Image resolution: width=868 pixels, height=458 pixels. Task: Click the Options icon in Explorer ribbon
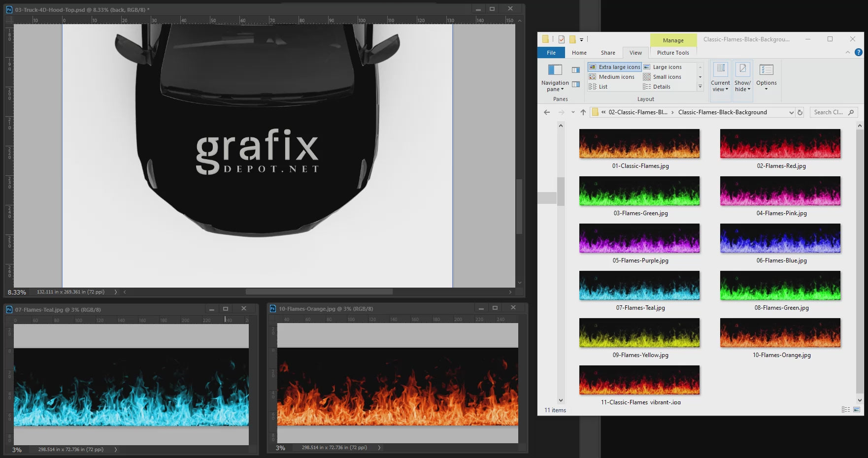coord(766,69)
